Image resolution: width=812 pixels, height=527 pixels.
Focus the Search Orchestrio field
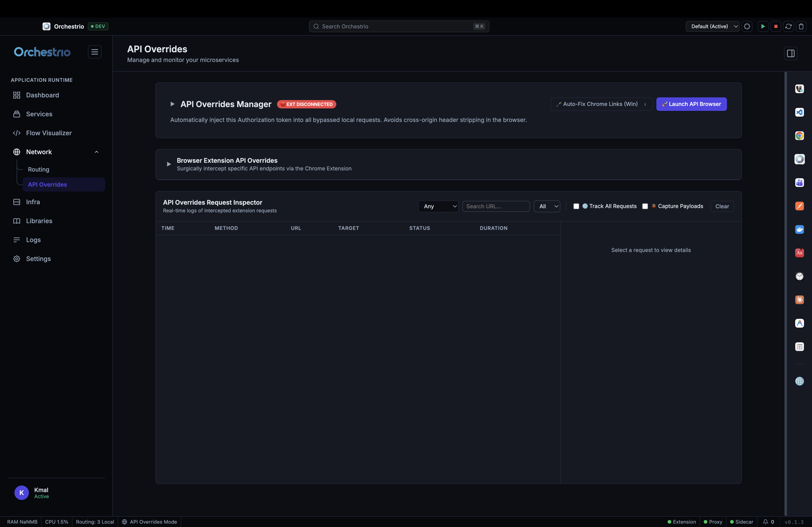pyautogui.click(x=399, y=26)
